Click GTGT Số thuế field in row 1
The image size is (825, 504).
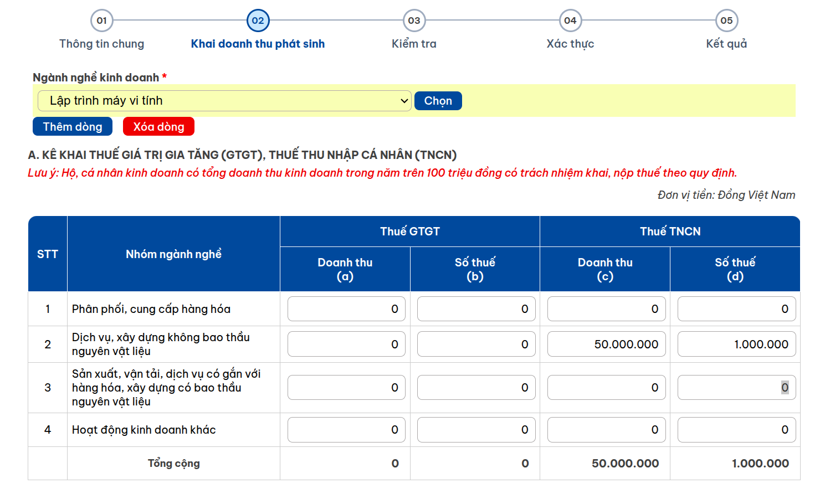[476, 309]
